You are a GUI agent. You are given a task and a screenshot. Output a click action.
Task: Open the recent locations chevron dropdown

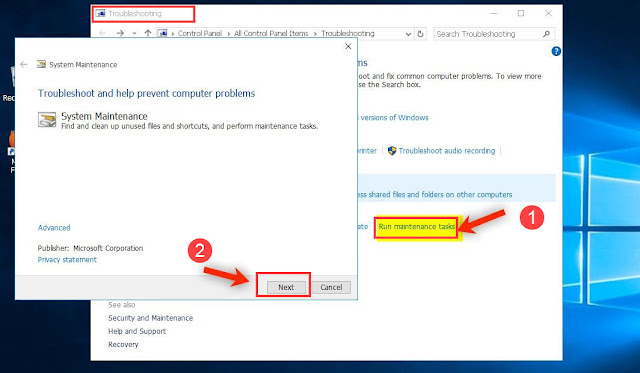[x=134, y=33]
